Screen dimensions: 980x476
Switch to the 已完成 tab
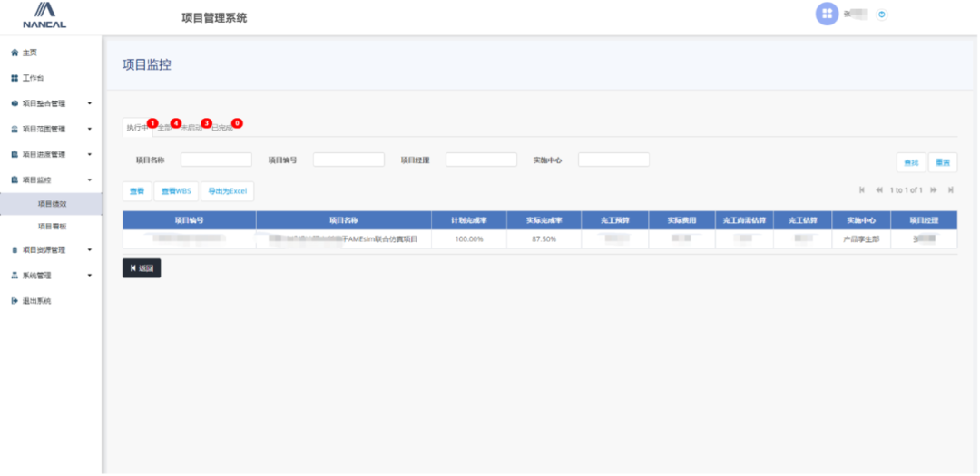[x=221, y=128]
